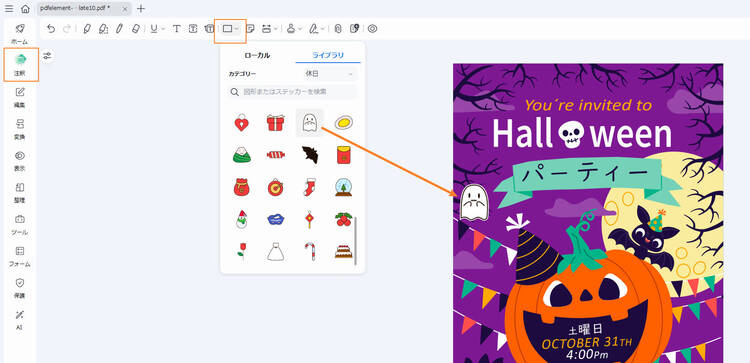Open the hamburger main menu
Image resolution: width=750 pixels, height=363 pixels.
click(x=9, y=9)
